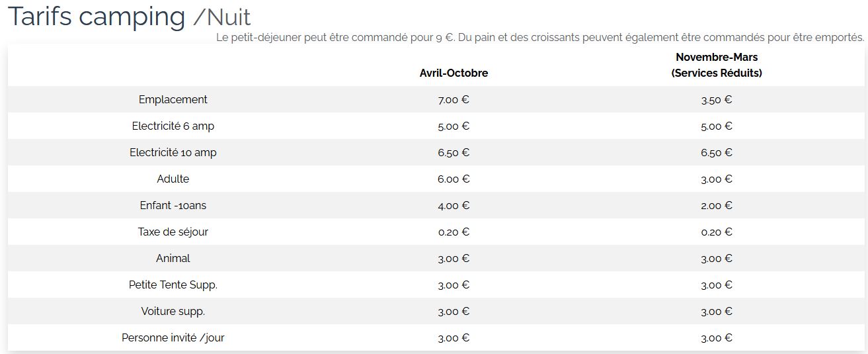Select the Voiture supp. label
The width and height of the screenshot is (868, 354).
point(173,311)
